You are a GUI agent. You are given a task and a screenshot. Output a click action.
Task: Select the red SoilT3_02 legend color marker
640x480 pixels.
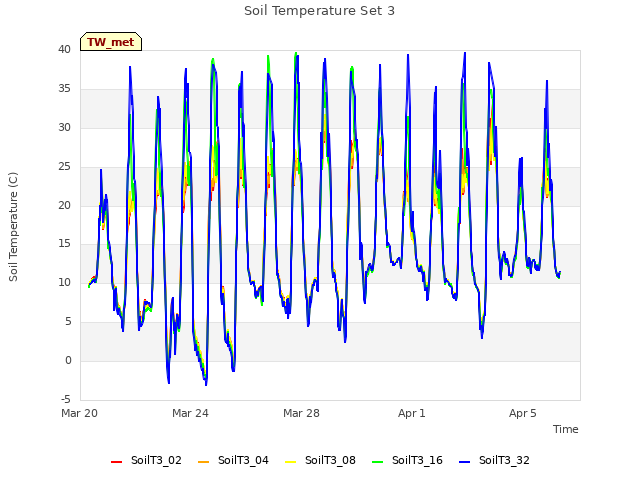[x=116, y=462]
